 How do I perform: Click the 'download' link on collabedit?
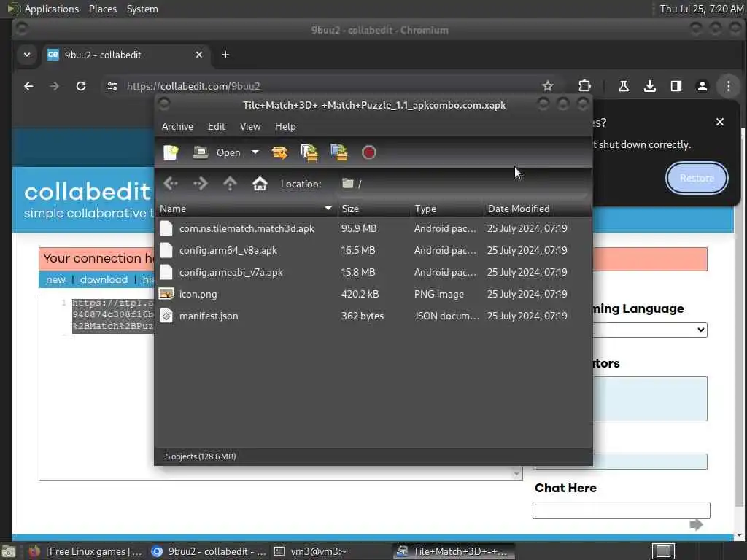click(104, 279)
